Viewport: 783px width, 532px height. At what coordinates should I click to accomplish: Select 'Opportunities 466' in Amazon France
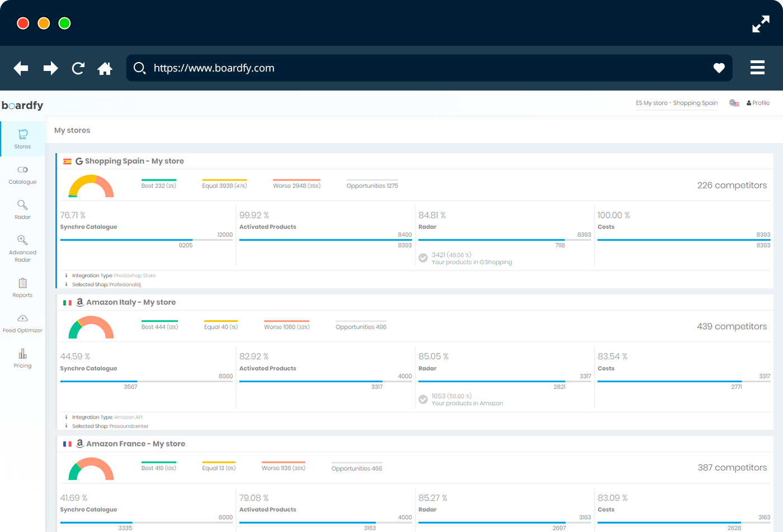[x=357, y=467]
